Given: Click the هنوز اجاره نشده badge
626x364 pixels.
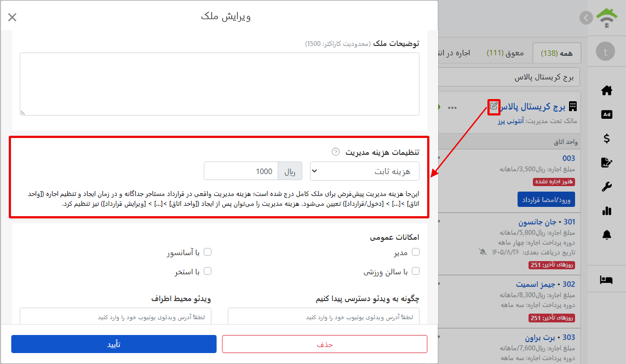Looking at the screenshot, I should tap(554, 182).
